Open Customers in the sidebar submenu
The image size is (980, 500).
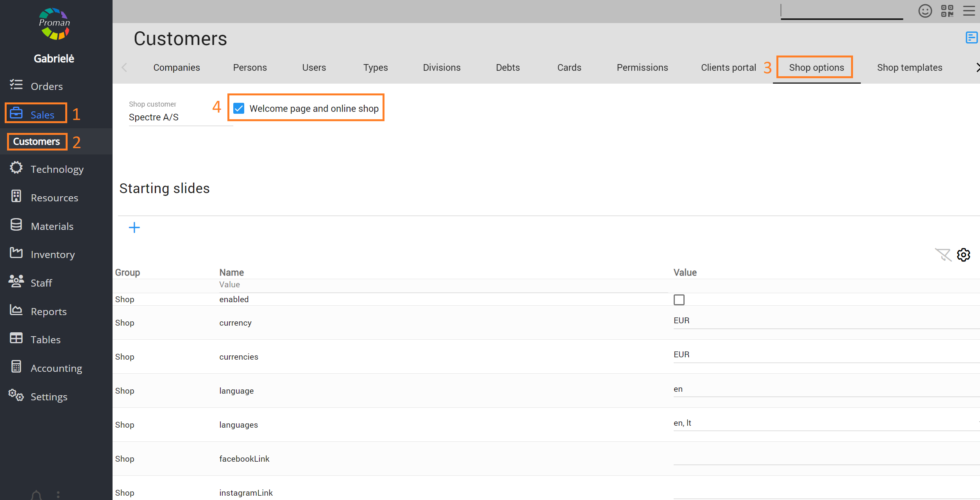(37, 142)
